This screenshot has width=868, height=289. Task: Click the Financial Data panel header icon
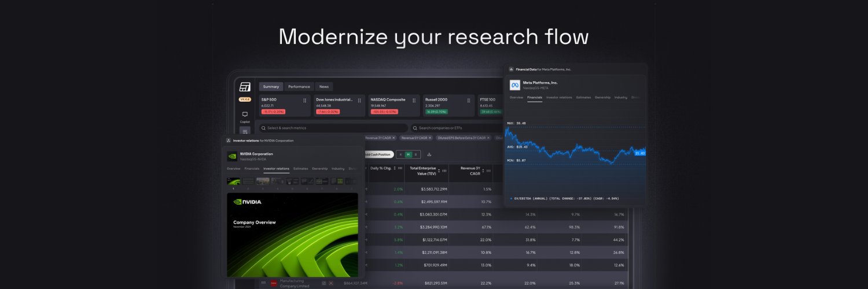pos(512,69)
